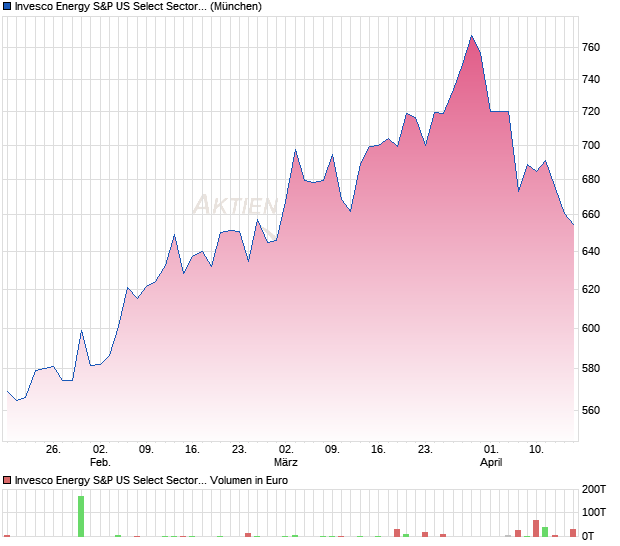Click the 760 price axis label
The image size is (620, 546).
coord(591,47)
